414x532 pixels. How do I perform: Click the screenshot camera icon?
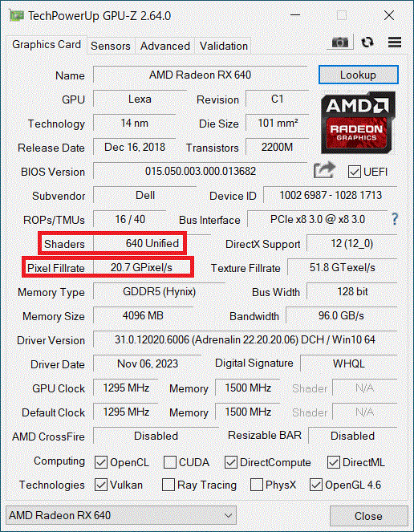coord(339,43)
